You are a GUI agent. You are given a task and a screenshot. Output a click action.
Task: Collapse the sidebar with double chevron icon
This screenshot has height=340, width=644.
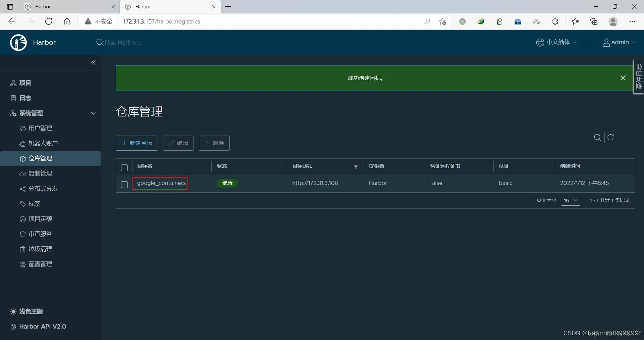(93, 63)
